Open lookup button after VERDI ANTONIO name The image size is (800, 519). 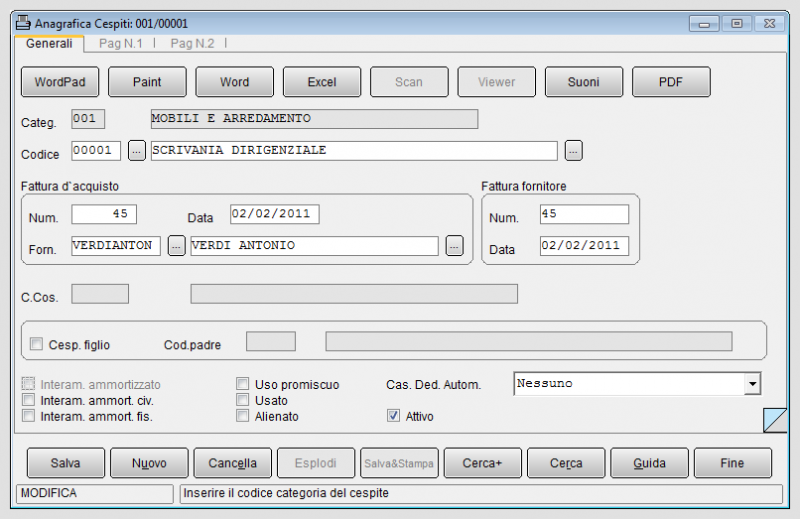[454, 245]
